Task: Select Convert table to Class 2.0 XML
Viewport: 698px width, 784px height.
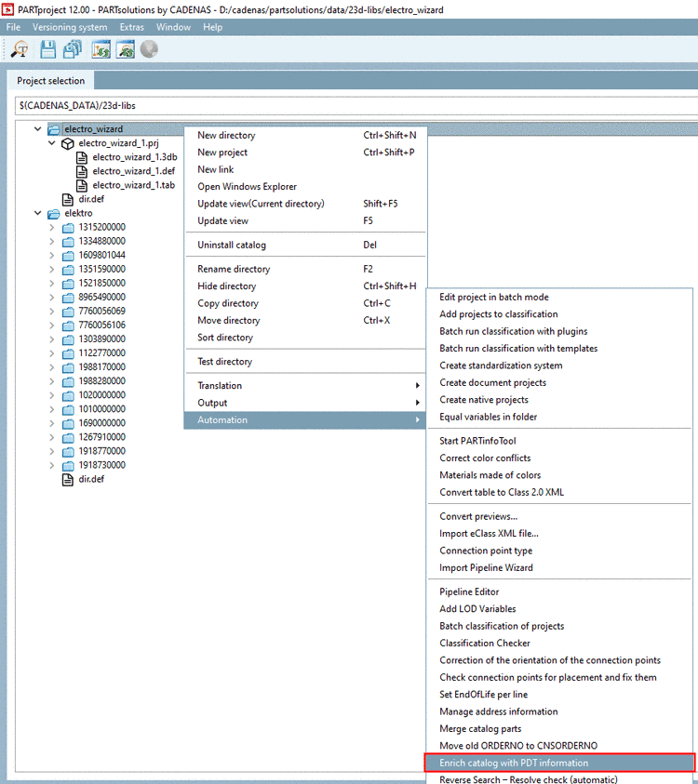Action: click(559, 492)
